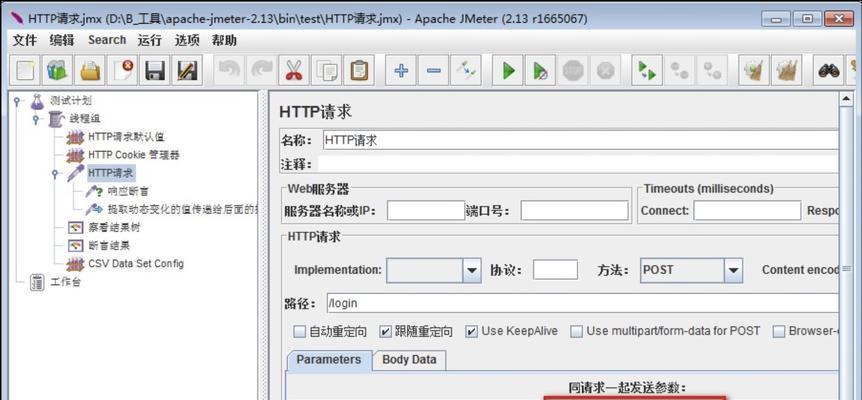This screenshot has height=400, width=862.
Task: Enable the 自动重定向 checkbox
Action: click(300, 331)
